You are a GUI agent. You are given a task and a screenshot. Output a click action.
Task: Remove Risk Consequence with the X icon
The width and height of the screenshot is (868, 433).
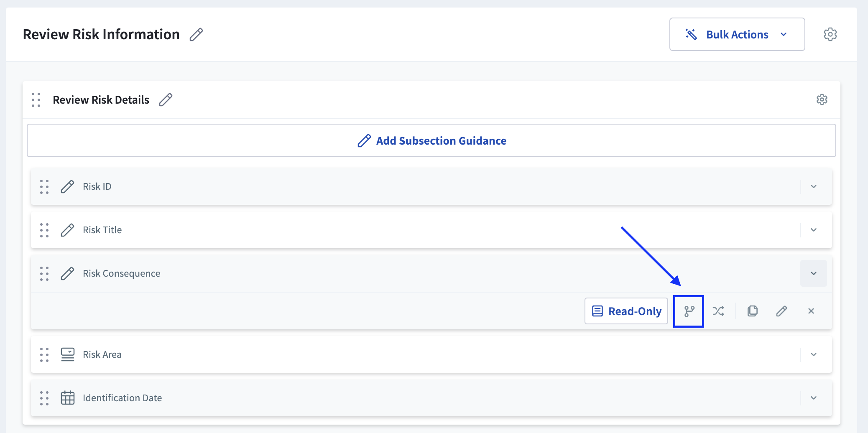pos(811,311)
